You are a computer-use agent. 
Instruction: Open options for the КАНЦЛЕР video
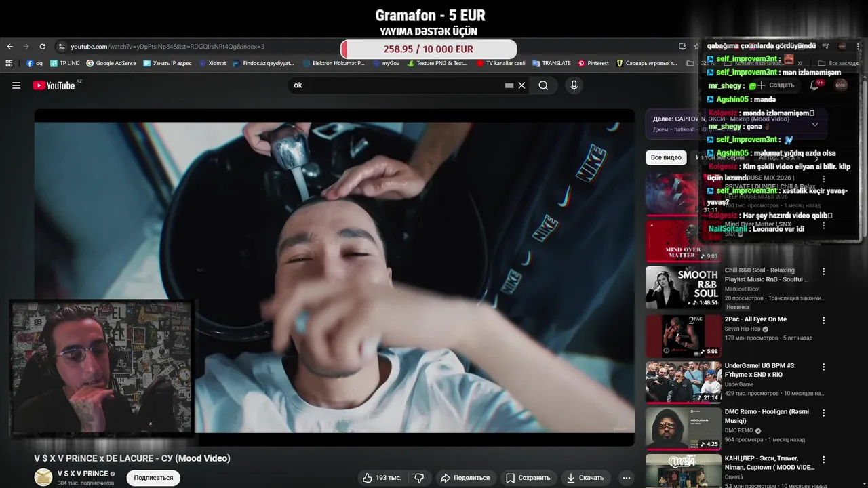click(824, 460)
